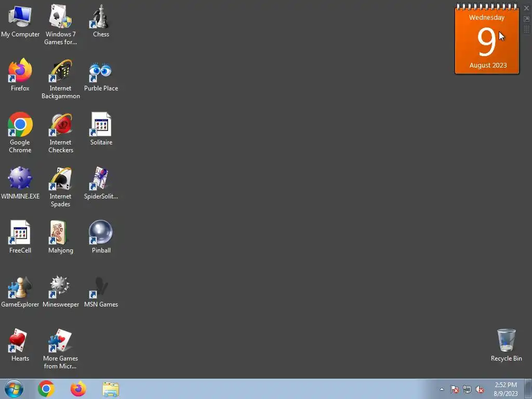532x399 pixels.
Task: Click the calendar gadget showing Wednesday 9
Action: [x=487, y=38]
